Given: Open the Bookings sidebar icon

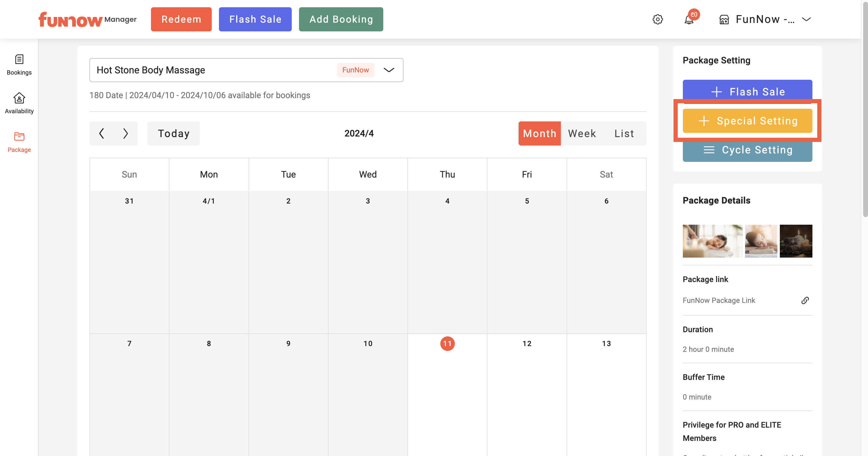Looking at the screenshot, I should pos(19,64).
